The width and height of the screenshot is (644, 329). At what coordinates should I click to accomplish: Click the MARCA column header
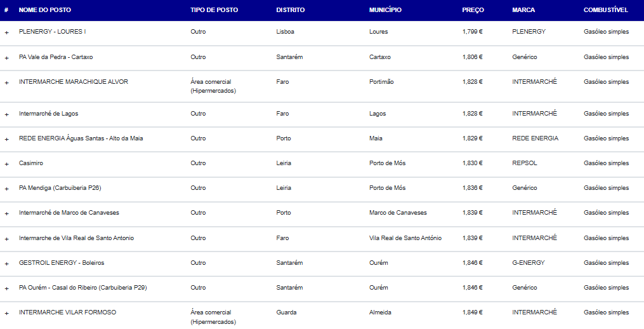[523, 10]
